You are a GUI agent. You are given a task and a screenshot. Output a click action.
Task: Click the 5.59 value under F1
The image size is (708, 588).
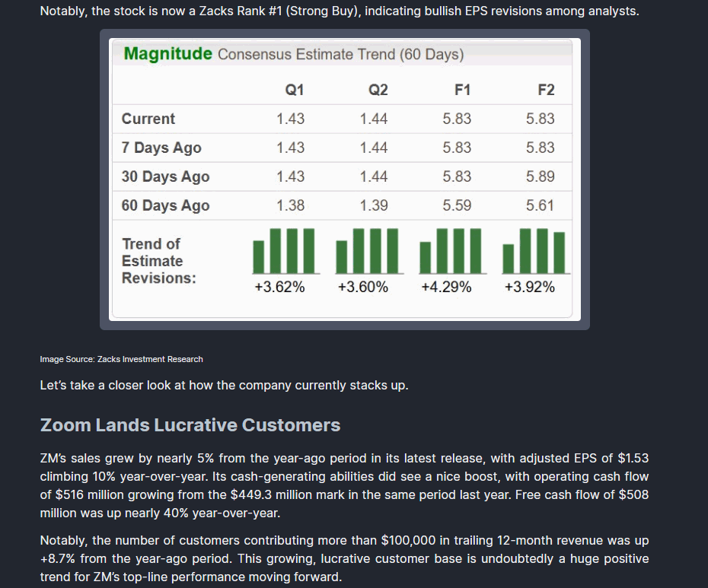pyautogui.click(x=456, y=205)
